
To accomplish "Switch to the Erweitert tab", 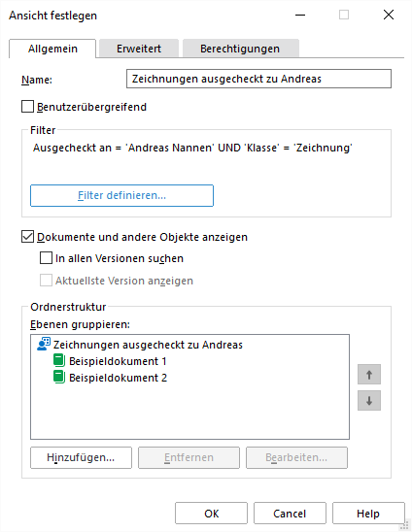I will 139,49.
